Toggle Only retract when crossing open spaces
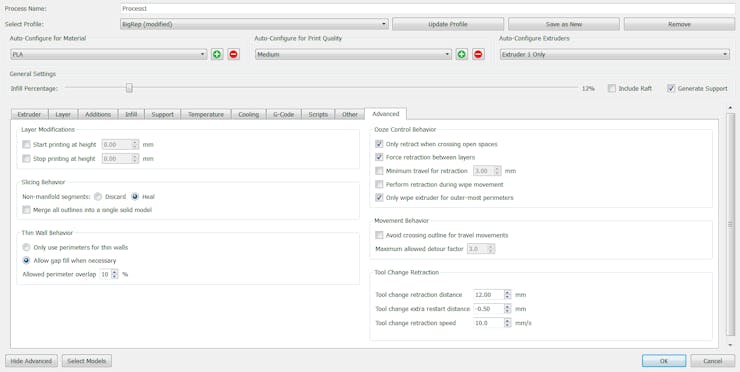Image resolution: width=740 pixels, height=372 pixels. tap(379, 144)
